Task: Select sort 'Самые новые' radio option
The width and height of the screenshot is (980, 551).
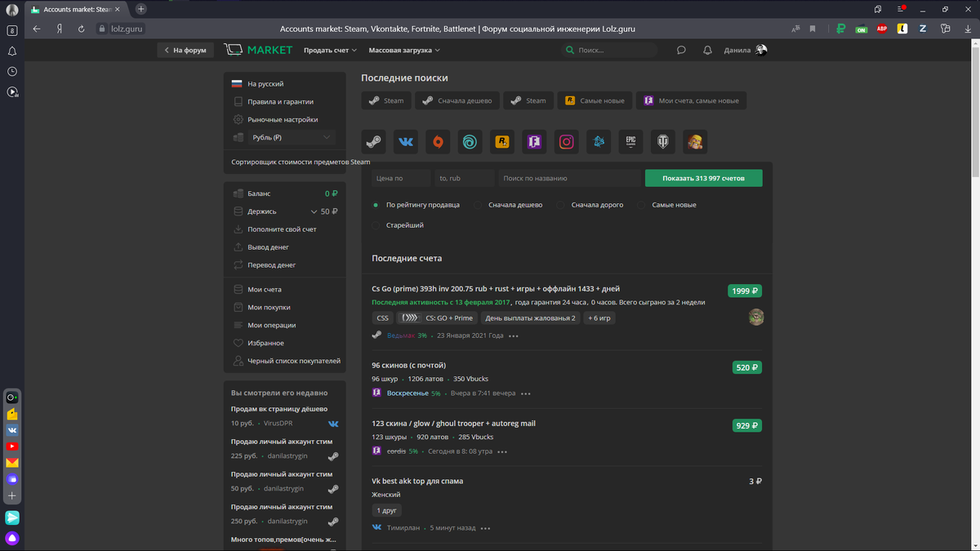Action: pyautogui.click(x=667, y=205)
